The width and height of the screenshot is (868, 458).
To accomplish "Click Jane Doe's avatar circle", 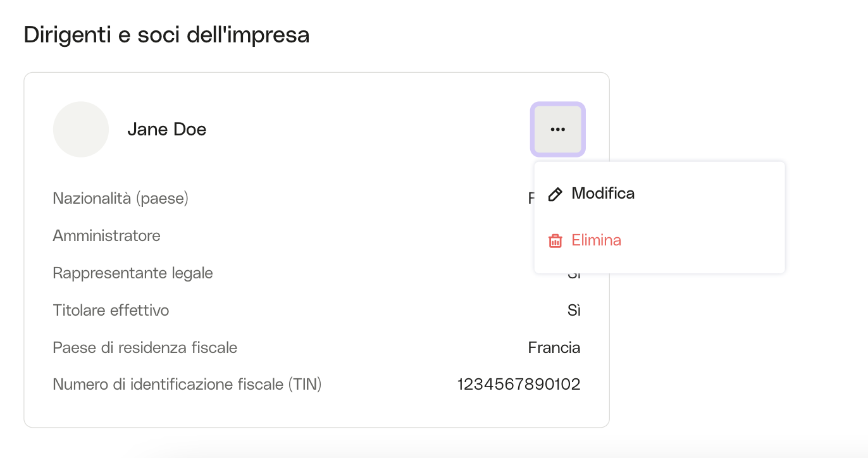I will point(81,130).
